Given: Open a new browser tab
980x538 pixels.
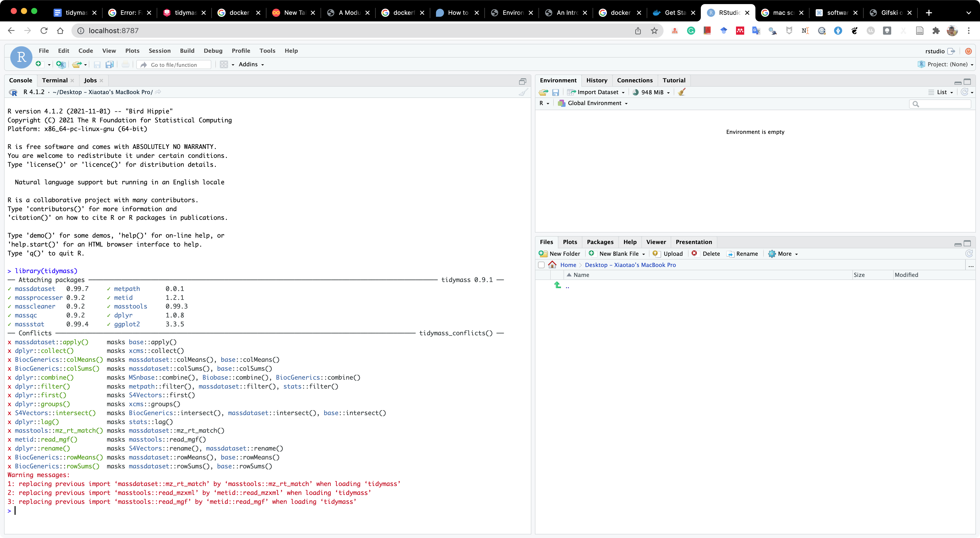Looking at the screenshot, I should tap(929, 12).
